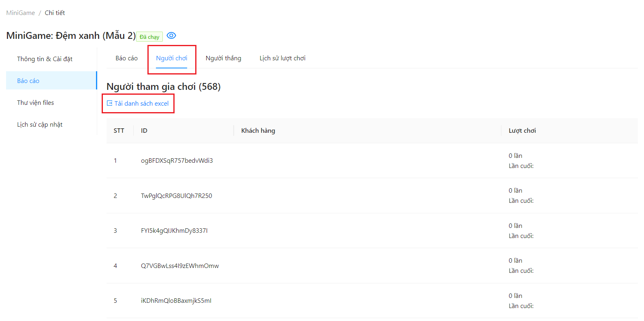The image size is (644, 321).
Task: Open the Người thắng tab
Action: tap(223, 58)
